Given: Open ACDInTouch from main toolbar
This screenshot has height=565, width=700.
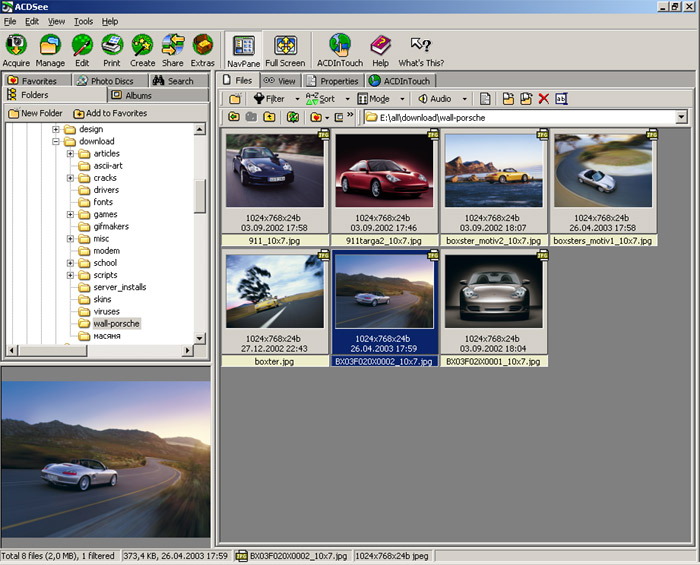Looking at the screenshot, I should [x=340, y=50].
